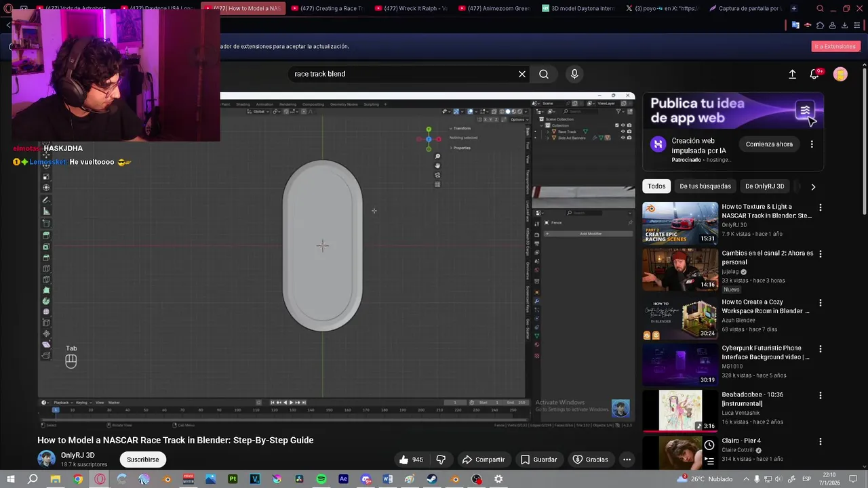Viewport: 868px width, 488px height.
Task: Expand the Properties panel in Blender sidebar
Action: (461, 148)
